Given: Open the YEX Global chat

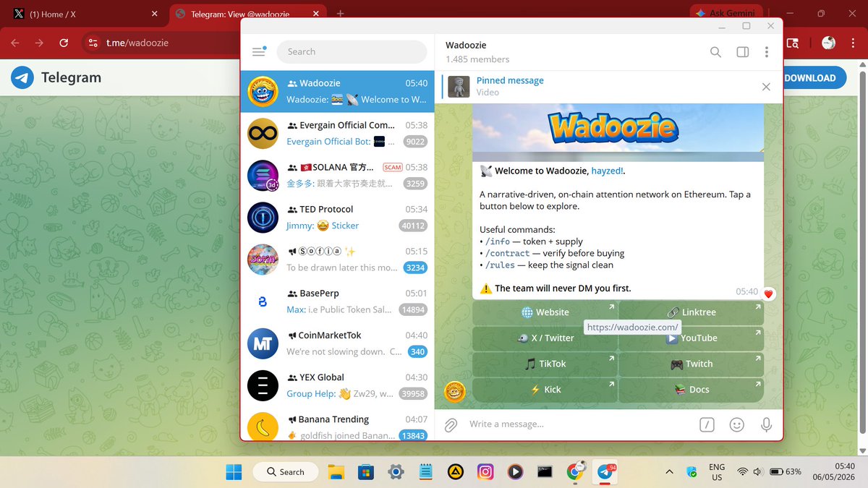Looking at the screenshot, I should click(x=338, y=385).
